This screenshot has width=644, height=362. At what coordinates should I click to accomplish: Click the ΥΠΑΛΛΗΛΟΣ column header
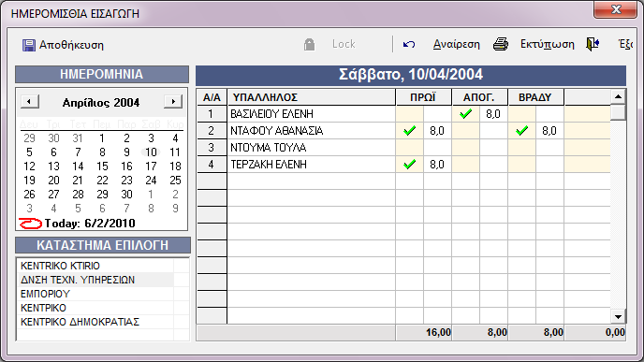pos(312,97)
